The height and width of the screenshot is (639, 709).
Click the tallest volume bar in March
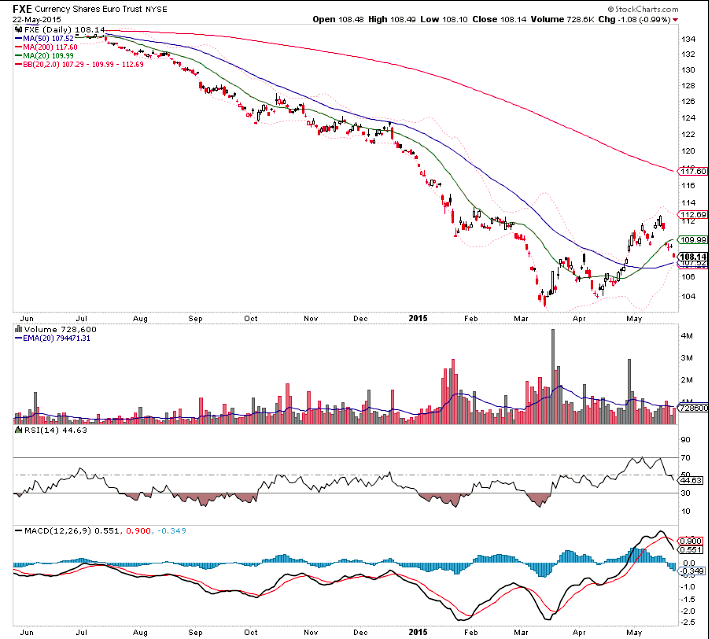pyautogui.click(x=553, y=377)
